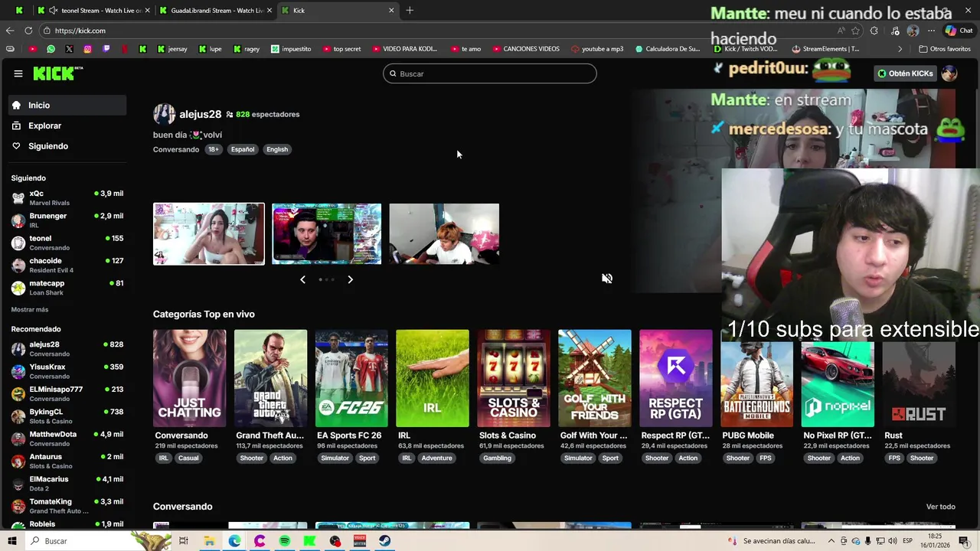Open Copilot Chat button in browser
980x551 pixels.
pyautogui.click(x=959, y=31)
